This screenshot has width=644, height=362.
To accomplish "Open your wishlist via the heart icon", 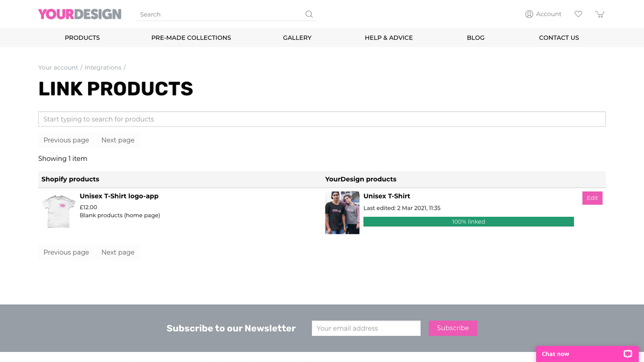I will tap(578, 14).
